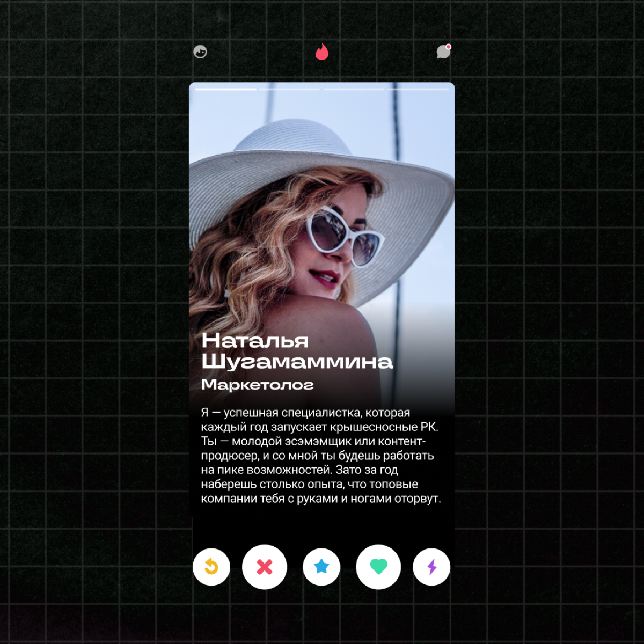Like profile with the green heart
The width and height of the screenshot is (644, 644).
pyautogui.click(x=378, y=567)
